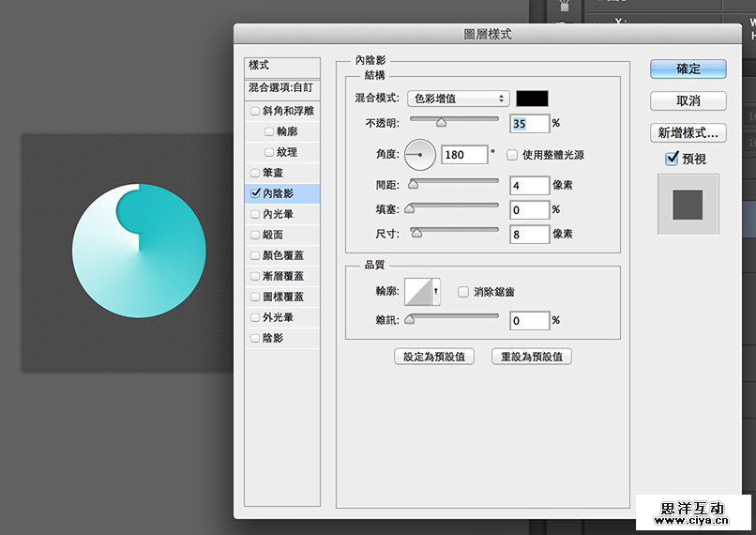756x535 pixels.
Task: Click 重設為預設值 button
Action: pos(531,357)
